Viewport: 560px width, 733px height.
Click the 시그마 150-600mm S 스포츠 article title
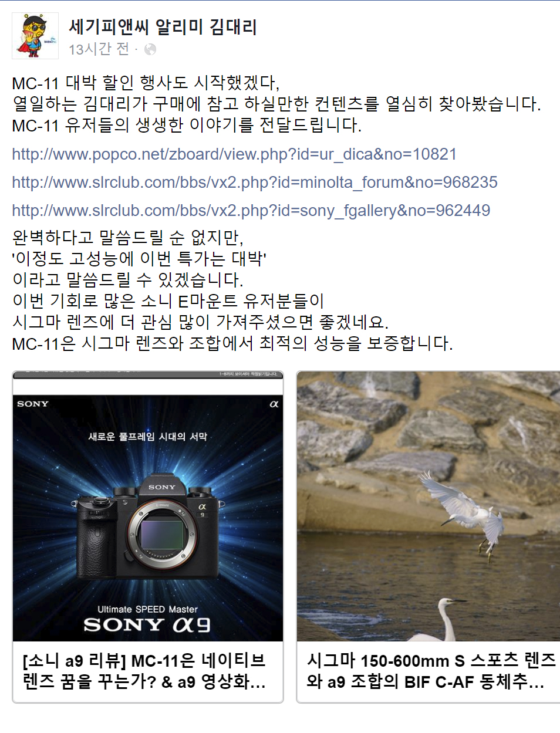click(431, 671)
